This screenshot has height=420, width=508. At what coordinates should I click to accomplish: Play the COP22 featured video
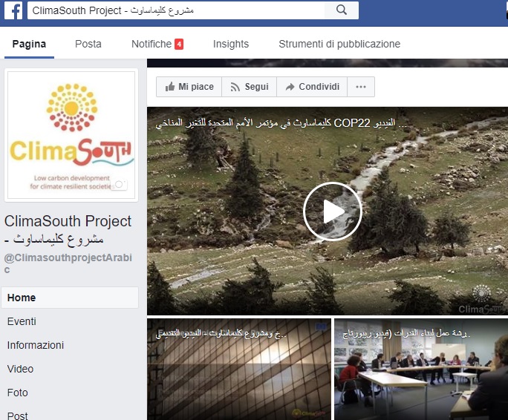pyautogui.click(x=333, y=211)
